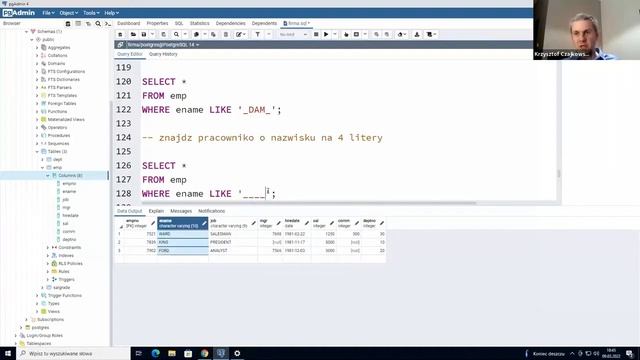Expand the Constraints node under emp

[x=48, y=247]
